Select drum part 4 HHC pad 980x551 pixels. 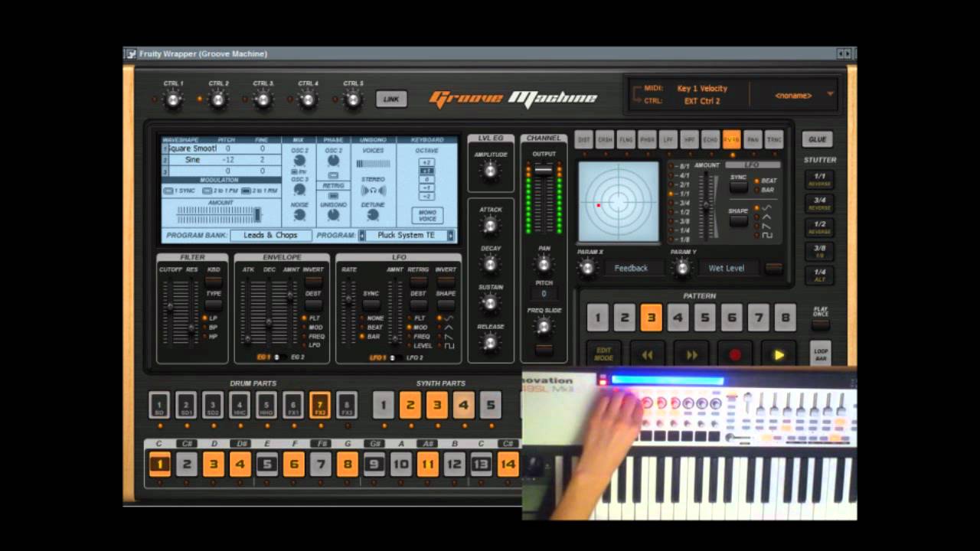point(240,405)
